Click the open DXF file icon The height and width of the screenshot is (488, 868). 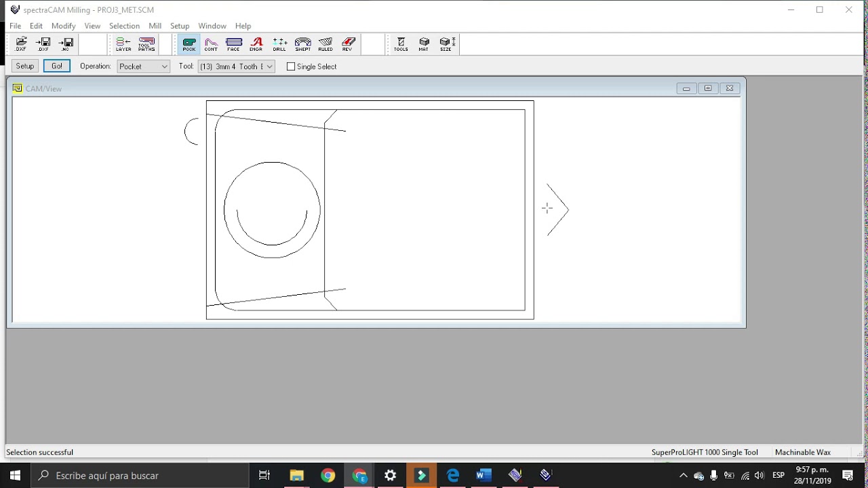21,45
